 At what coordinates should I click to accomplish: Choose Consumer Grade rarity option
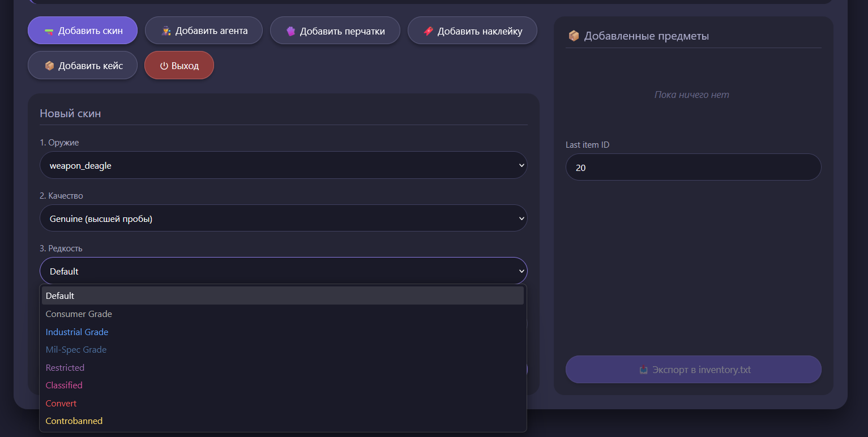283,314
